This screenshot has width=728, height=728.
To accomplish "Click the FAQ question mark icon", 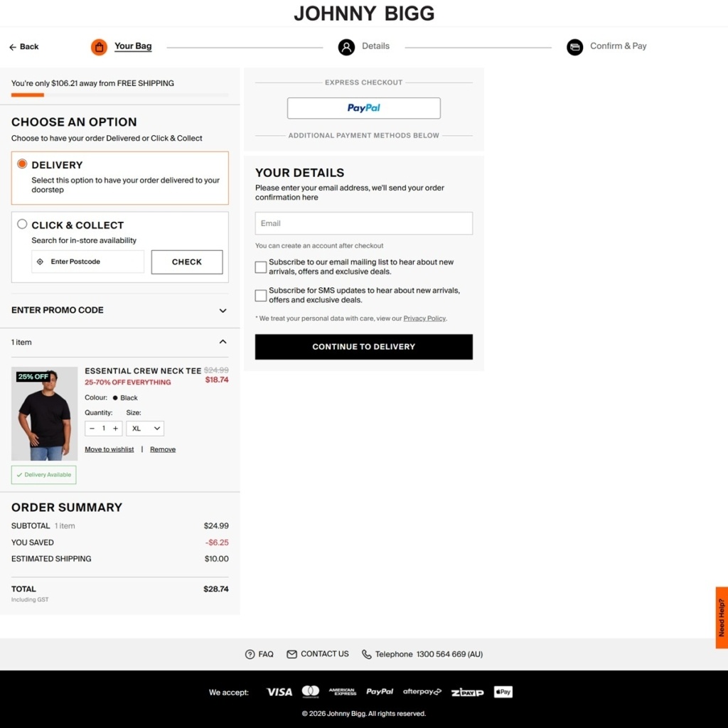I will [x=250, y=654].
